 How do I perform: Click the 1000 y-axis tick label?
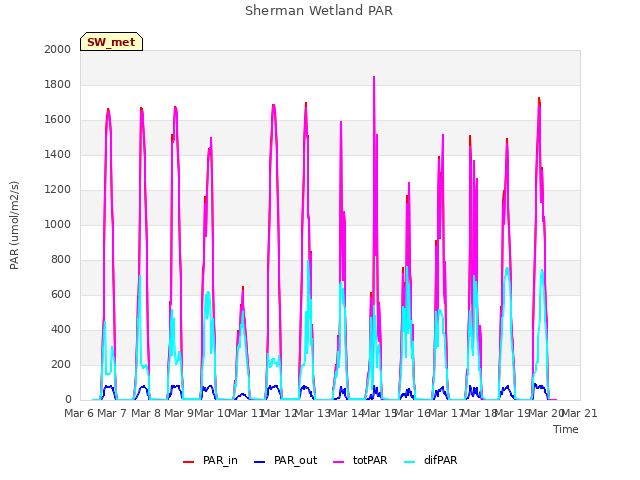pos(58,224)
